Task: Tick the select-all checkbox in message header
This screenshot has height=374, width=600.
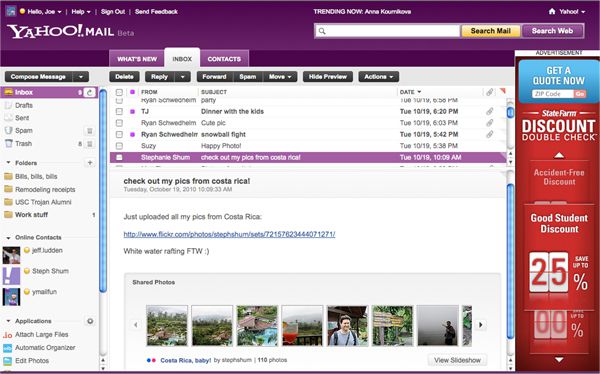Action: click(x=119, y=92)
